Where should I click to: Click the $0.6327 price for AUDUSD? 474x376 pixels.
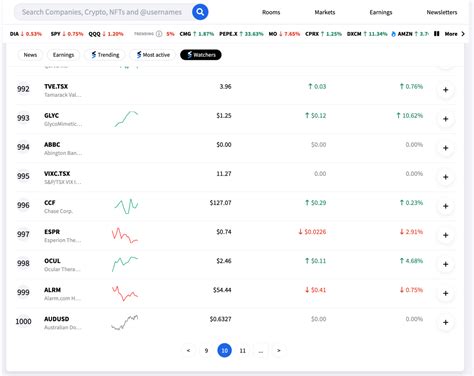(x=220, y=319)
